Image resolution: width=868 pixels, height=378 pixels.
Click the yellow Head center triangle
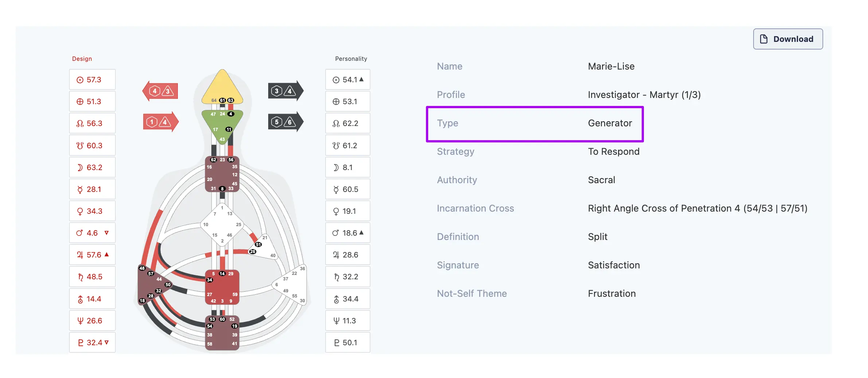(222, 87)
